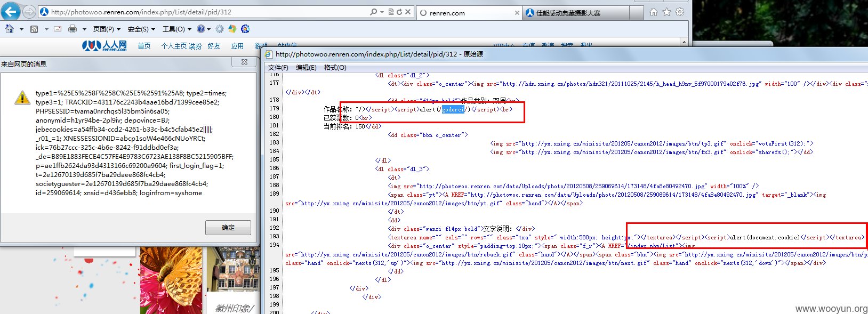Open Favorites with the star icon
This screenshot has width=868, height=314.
[x=666, y=12]
